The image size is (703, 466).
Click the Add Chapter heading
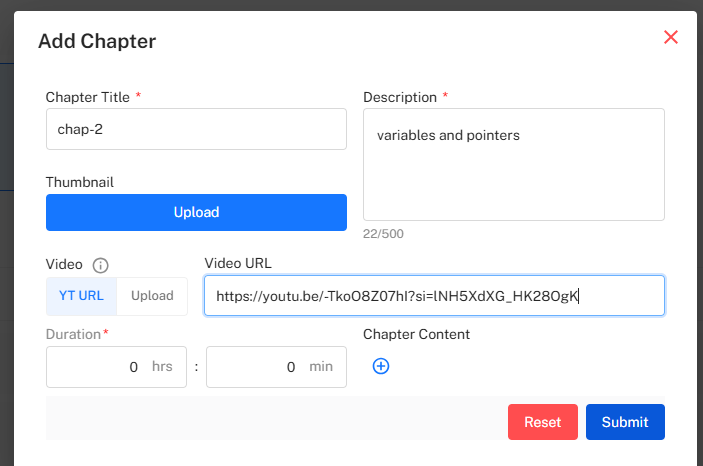pos(97,41)
